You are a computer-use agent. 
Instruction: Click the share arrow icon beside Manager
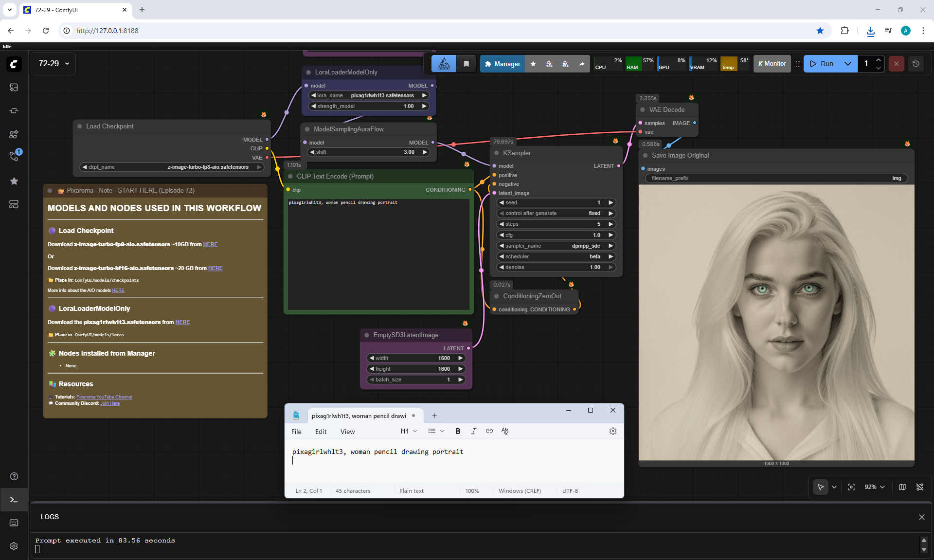pyautogui.click(x=581, y=64)
